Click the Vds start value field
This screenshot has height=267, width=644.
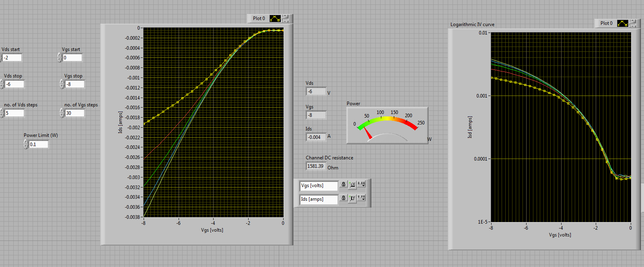click(x=12, y=58)
